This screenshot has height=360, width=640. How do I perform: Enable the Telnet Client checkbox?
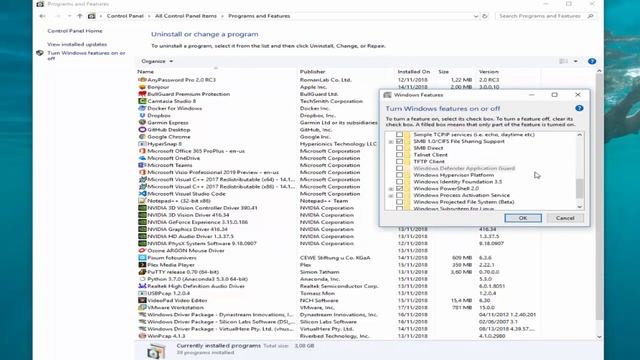(x=399, y=155)
